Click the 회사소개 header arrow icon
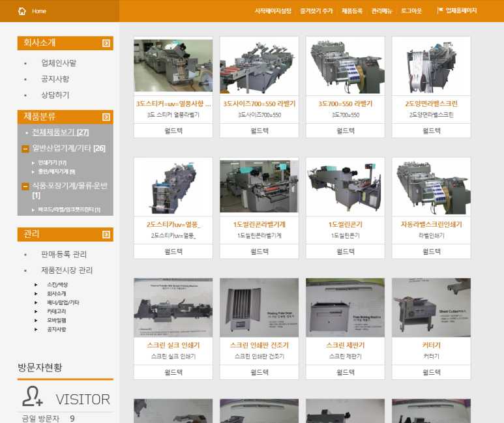The height and width of the screenshot is (423, 504). pos(106,43)
